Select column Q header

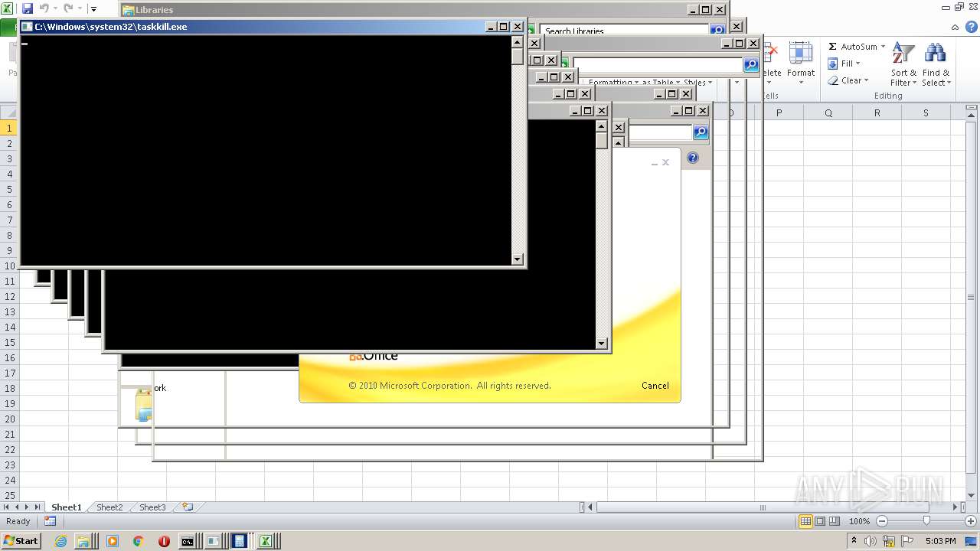[828, 113]
